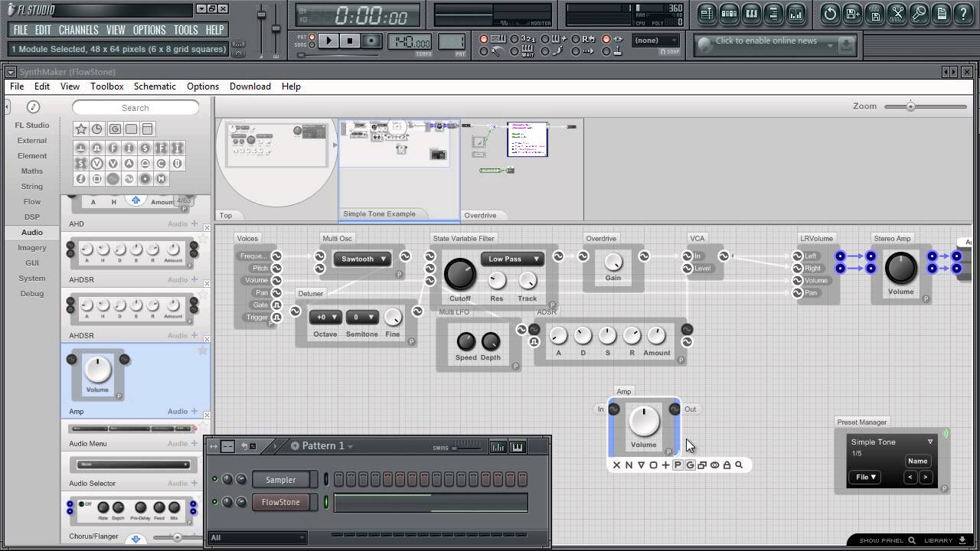Toggle the Sampler channel green mute LED

214,479
